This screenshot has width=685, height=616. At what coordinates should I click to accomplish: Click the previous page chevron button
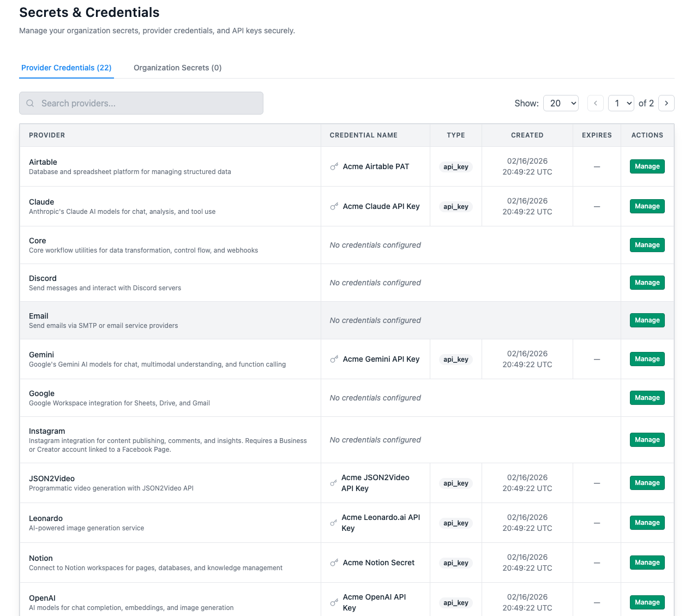coord(595,103)
